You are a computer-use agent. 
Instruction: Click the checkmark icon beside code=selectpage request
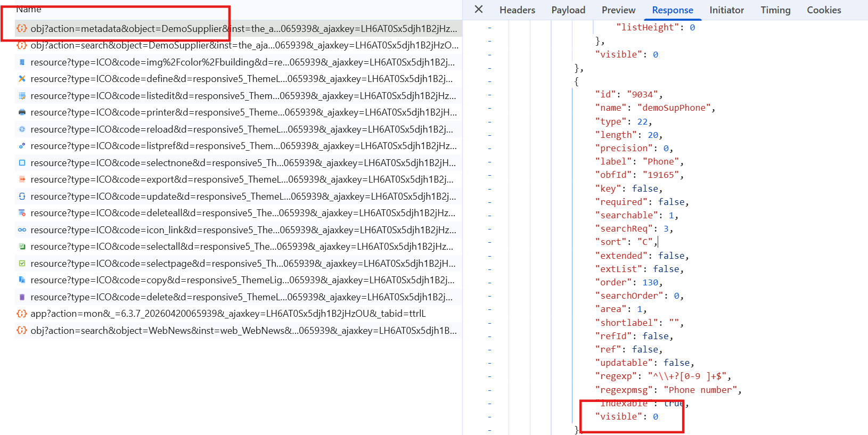[x=22, y=264]
